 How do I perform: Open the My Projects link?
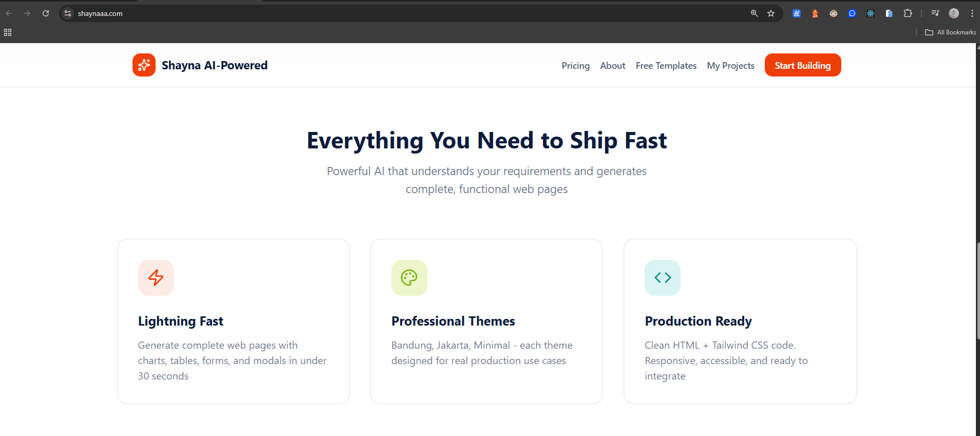(x=730, y=66)
